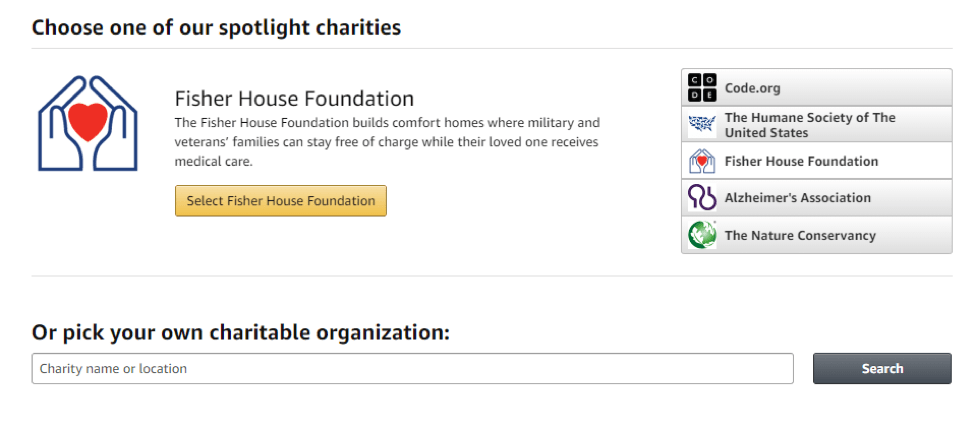Click the Humane Society US map icon
Viewport: 974px width, 429px height.
pyautogui.click(x=702, y=125)
